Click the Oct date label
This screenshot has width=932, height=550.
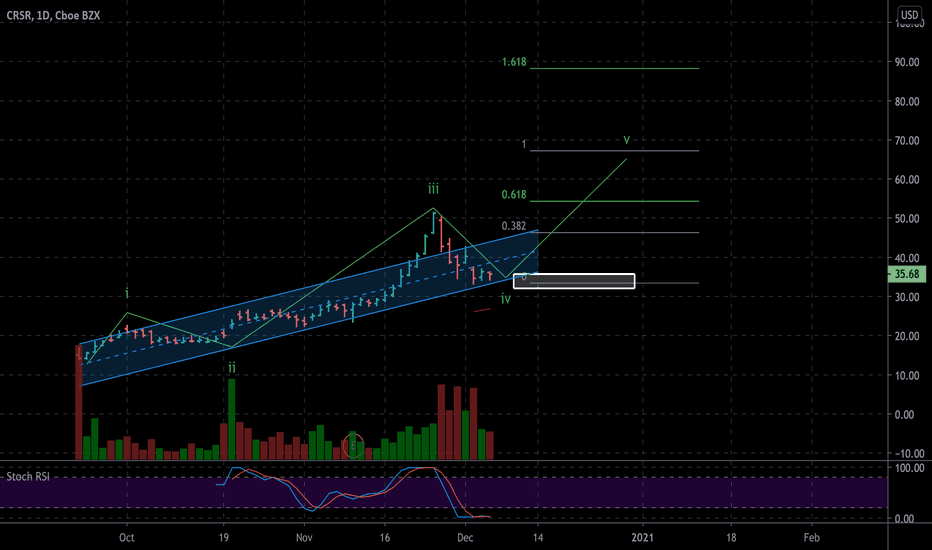(x=127, y=538)
